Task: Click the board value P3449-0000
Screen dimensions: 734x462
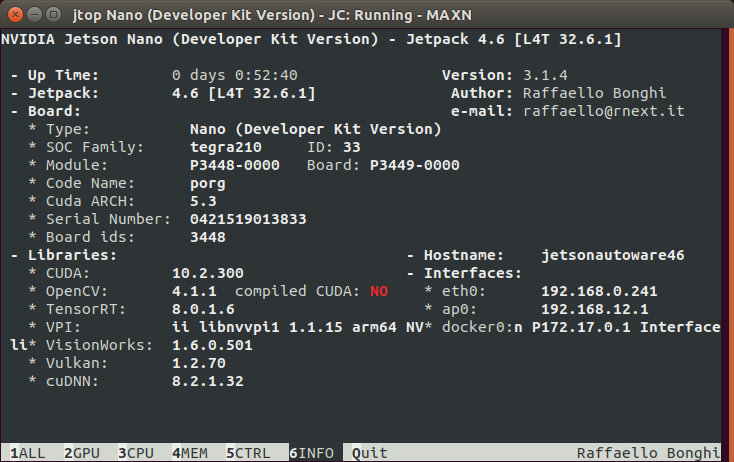Action: pyautogui.click(x=414, y=165)
